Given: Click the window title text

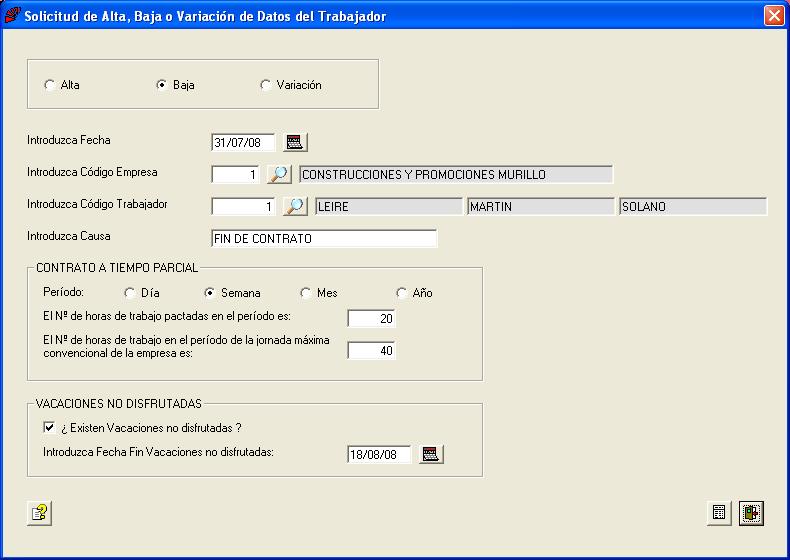Looking at the screenshot, I should point(205,16).
